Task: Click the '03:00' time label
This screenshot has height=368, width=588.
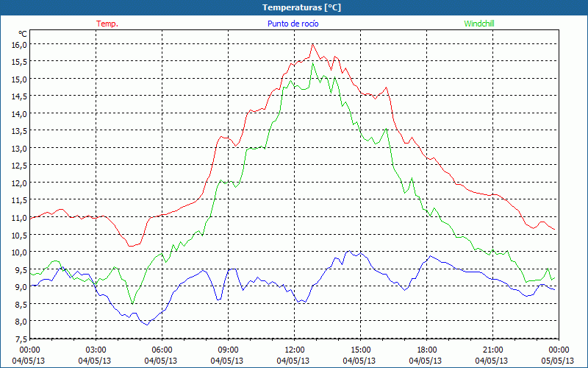Action: point(96,350)
